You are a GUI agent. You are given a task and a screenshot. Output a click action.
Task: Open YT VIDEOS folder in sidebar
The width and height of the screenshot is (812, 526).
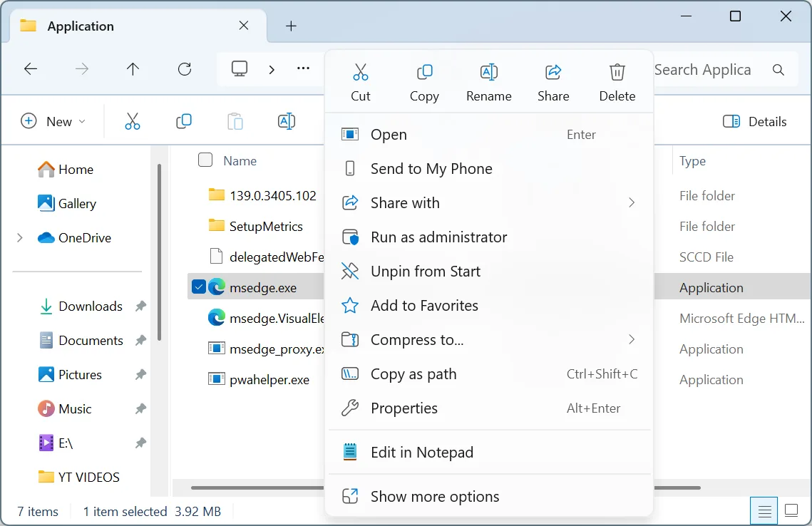pyautogui.click(x=79, y=477)
